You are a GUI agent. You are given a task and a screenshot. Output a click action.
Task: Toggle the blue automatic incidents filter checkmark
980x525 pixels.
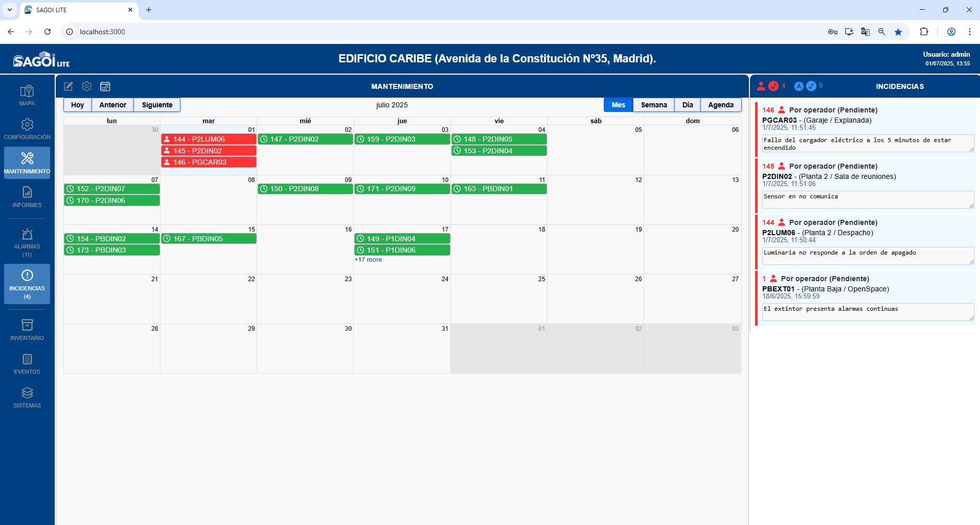[x=811, y=86]
